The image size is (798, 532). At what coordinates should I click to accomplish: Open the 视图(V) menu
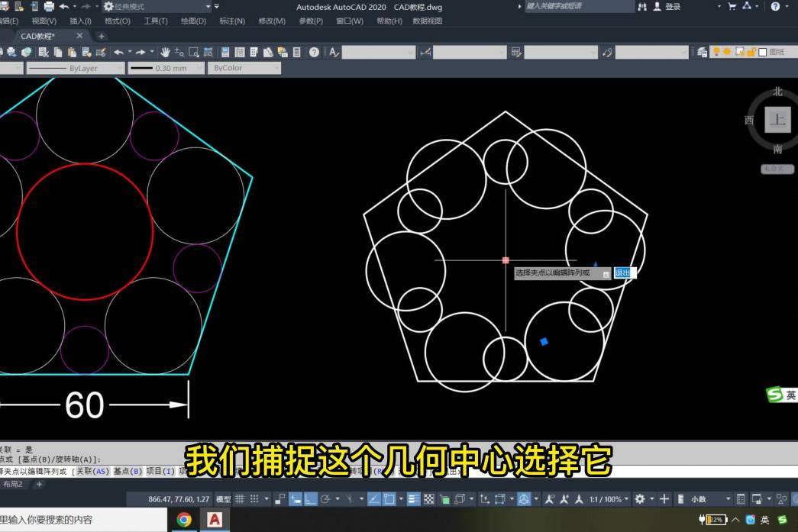[x=44, y=21]
